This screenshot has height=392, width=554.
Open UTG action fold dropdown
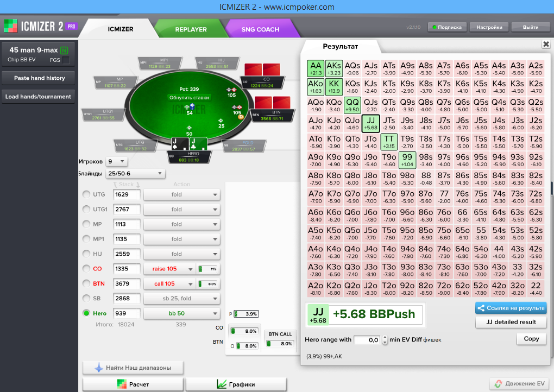(x=181, y=194)
